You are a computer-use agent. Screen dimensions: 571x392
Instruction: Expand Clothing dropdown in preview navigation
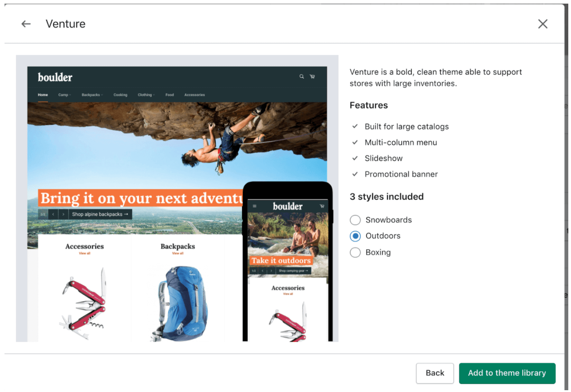[146, 95]
